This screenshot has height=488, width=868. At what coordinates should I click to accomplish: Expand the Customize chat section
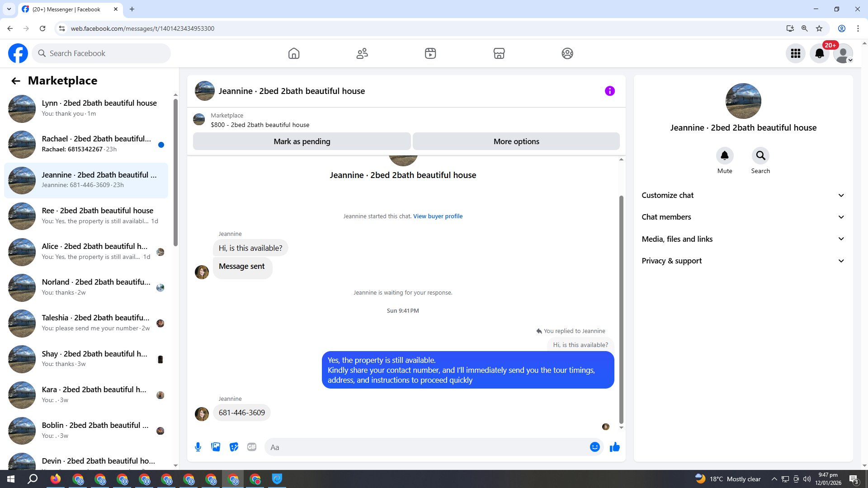743,195
